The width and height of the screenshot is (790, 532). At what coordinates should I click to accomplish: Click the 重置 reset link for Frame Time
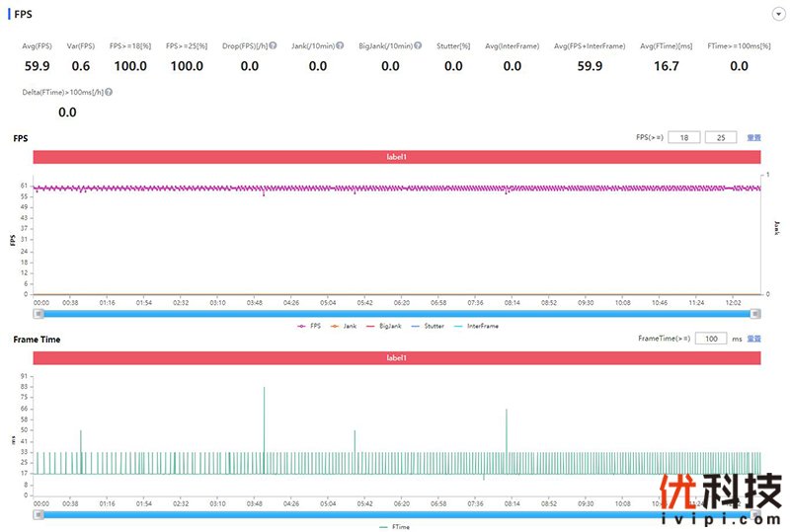pyautogui.click(x=753, y=339)
